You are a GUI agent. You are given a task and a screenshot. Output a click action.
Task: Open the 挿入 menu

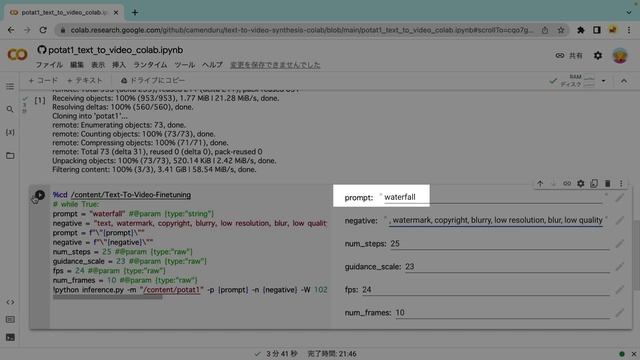click(x=119, y=65)
